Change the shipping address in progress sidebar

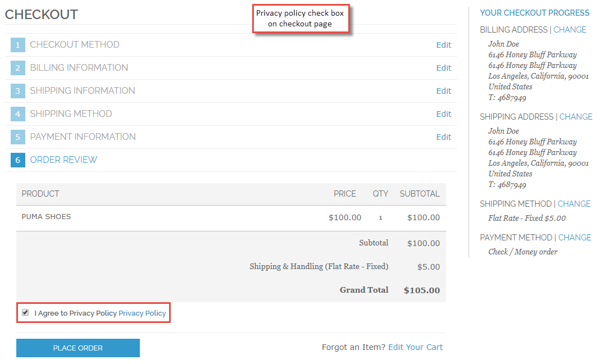point(576,116)
